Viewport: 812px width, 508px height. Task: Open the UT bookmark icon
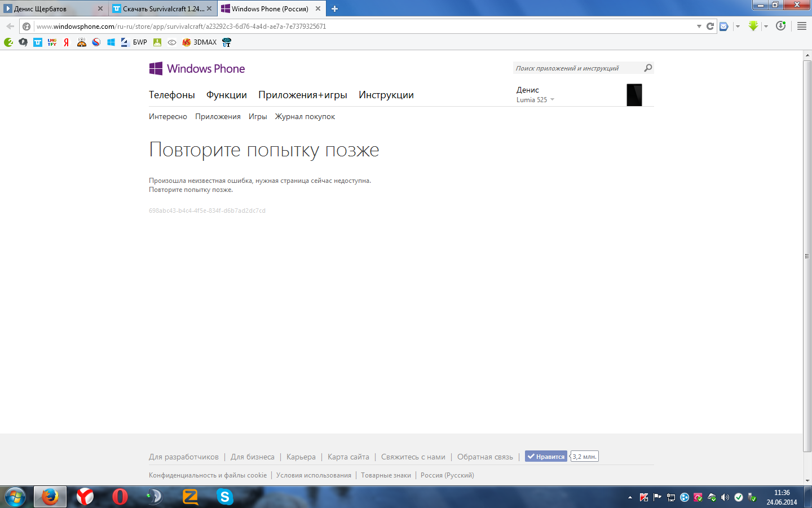pos(227,42)
